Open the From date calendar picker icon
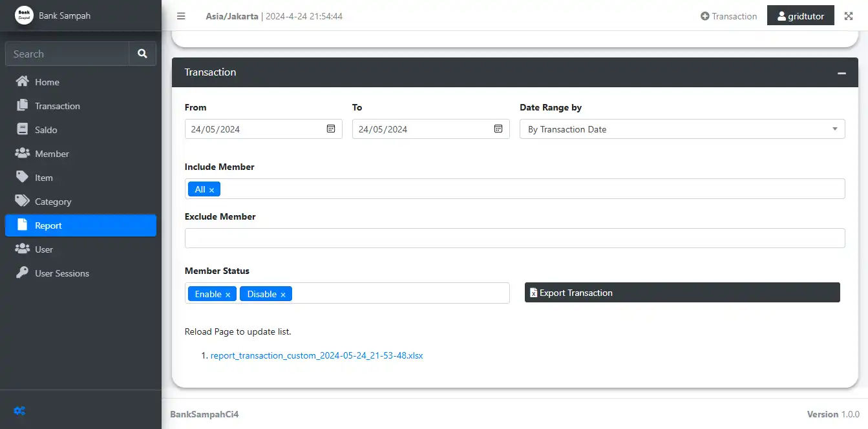 331,129
